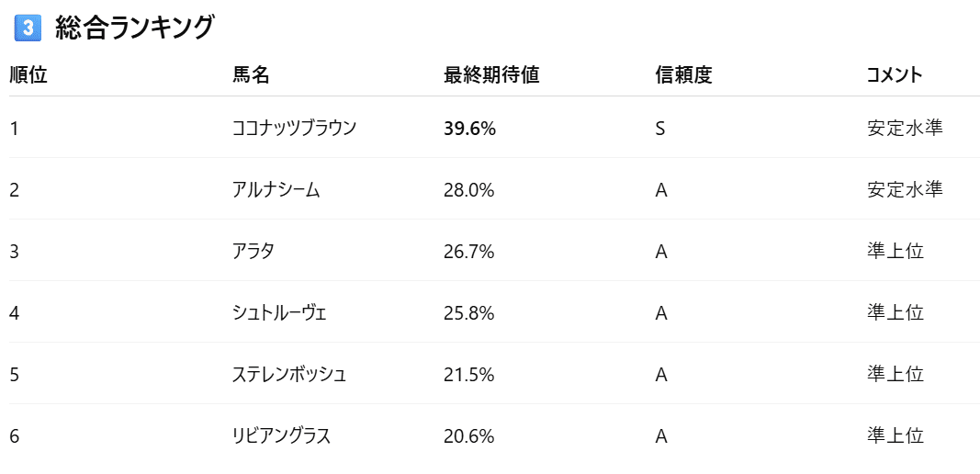Click the 総合ランキング heading
The width and height of the screenshot is (980, 474).
134,28
